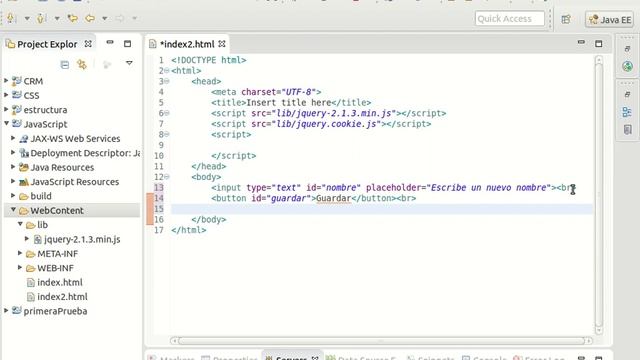Restore upper right minimized view stack

click(627, 49)
